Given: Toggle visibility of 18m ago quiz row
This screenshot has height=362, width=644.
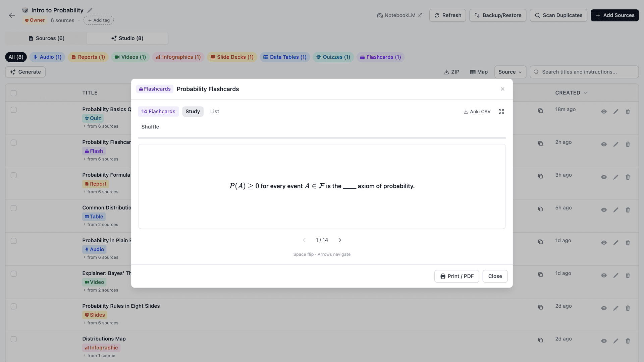Looking at the screenshot, I should point(604,112).
